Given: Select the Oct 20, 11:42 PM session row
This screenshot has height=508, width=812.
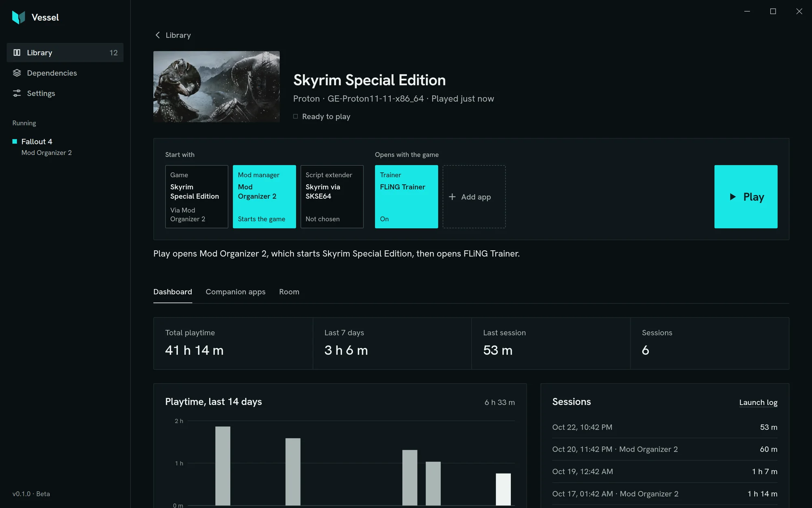Looking at the screenshot, I should point(665,449).
